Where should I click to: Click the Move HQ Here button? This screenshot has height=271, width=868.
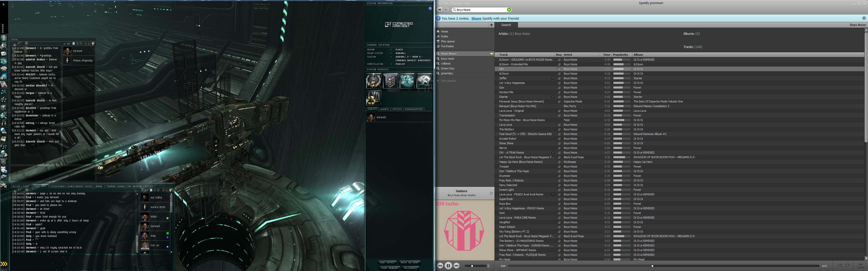[409, 262]
